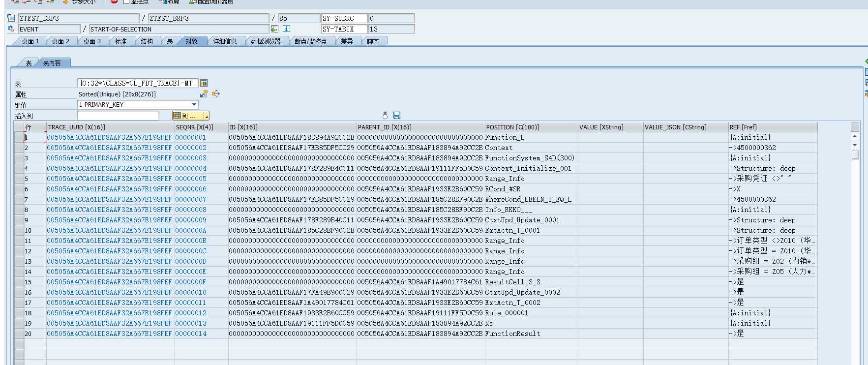Screen dimensions: 868x365
Task: Click the VALUE_JSON column header
Action: (686, 127)
